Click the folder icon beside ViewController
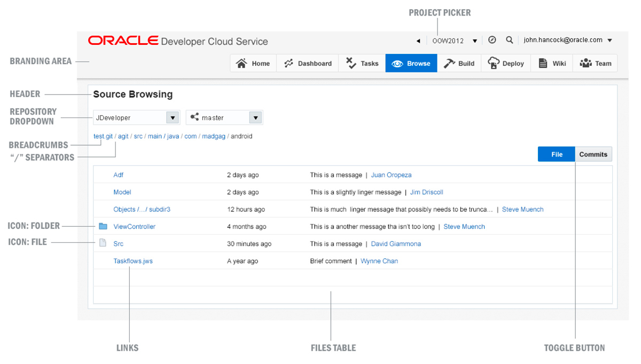This screenshot has height=364, width=641. pos(103,226)
